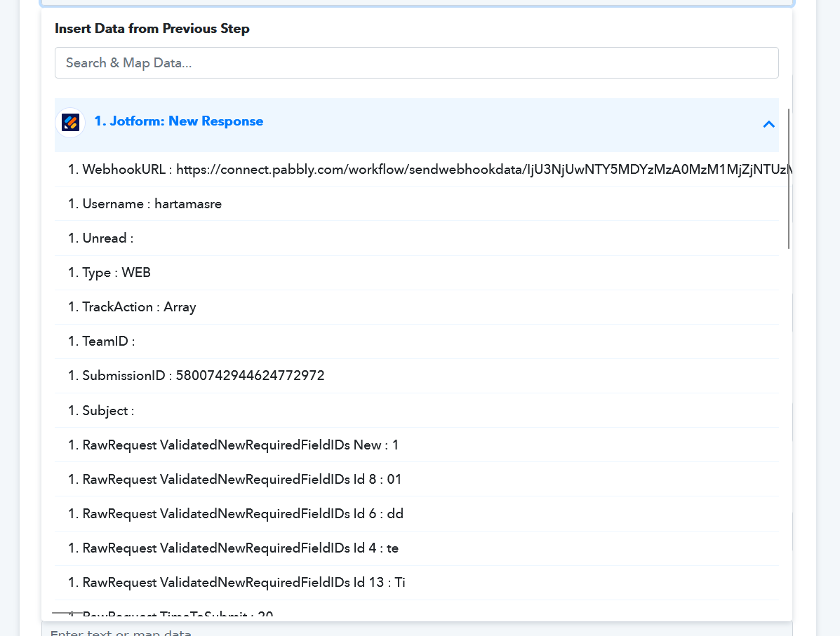Collapse the Jotform New Response section chevron
The height and width of the screenshot is (636, 840).
pyautogui.click(x=768, y=124)
